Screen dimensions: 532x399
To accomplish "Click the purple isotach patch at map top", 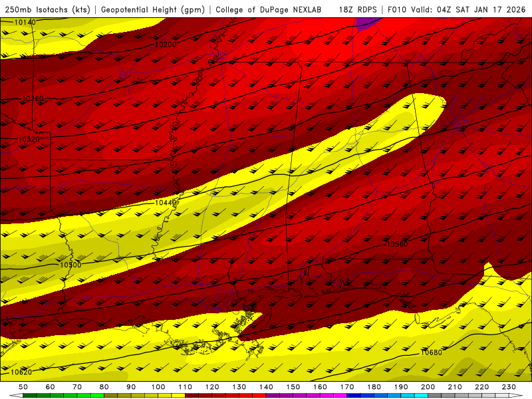I will (x=368, y=23).
